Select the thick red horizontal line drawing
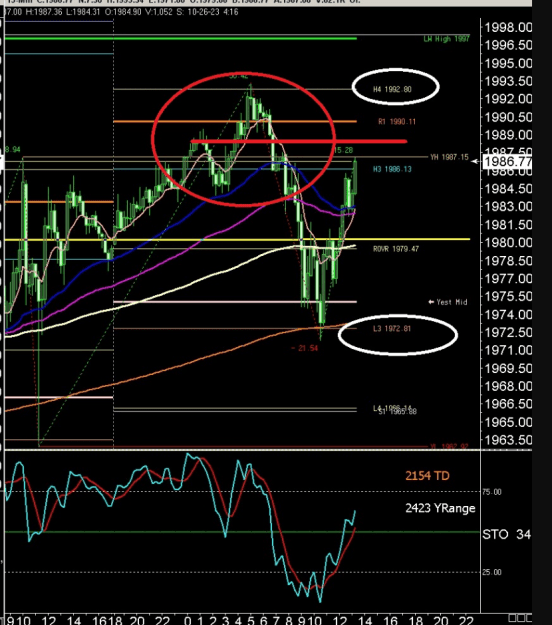The width and height of the screenshot is (552, 625). pos(299,141)
